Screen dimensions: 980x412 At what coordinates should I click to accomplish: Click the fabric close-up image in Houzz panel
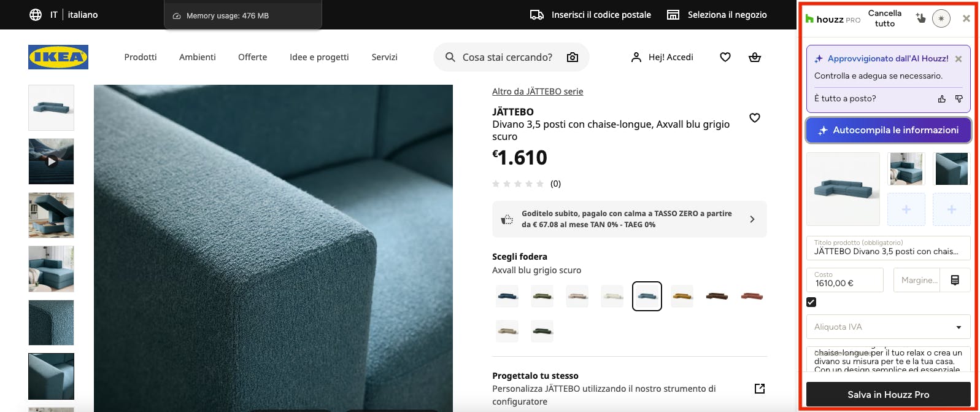(x=951, y=169)
